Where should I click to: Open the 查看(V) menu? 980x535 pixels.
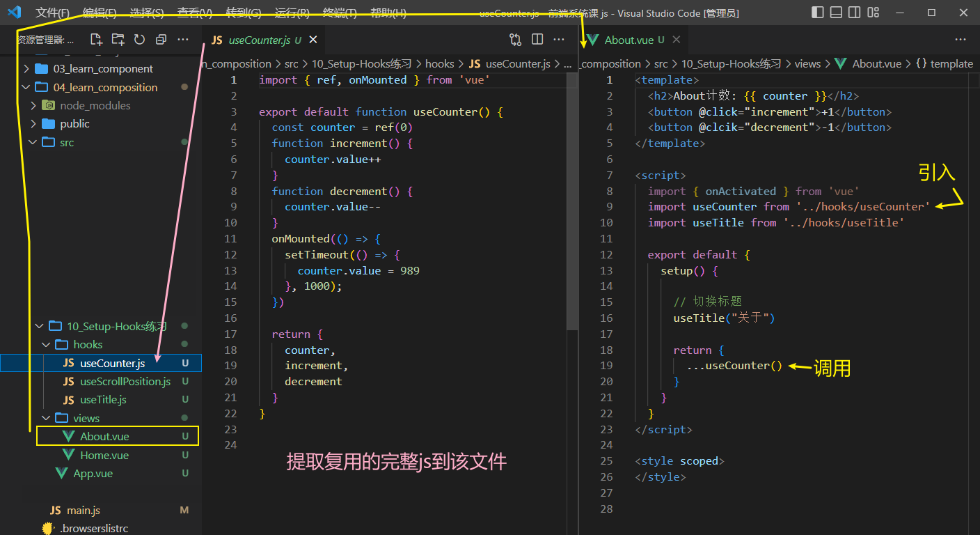click(x=195, y=13)
